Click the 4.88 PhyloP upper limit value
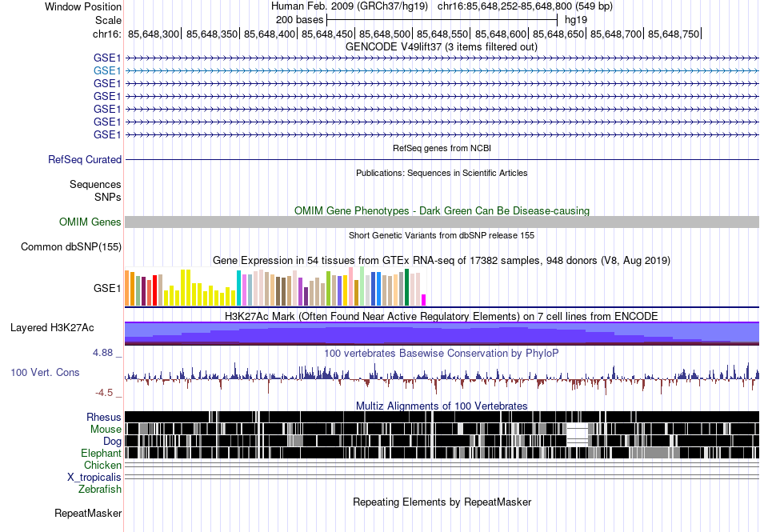Screen dimensions: 760x532 pos(102,353)
